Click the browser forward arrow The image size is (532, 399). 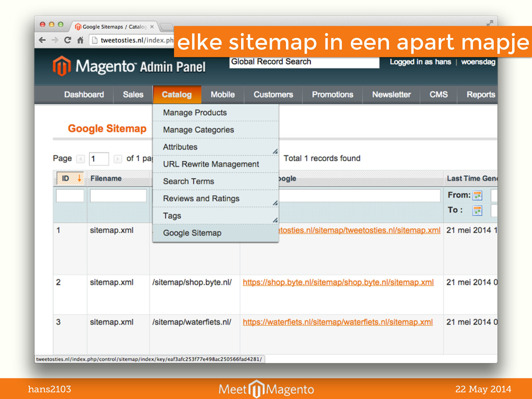click(x=55, y=40)
